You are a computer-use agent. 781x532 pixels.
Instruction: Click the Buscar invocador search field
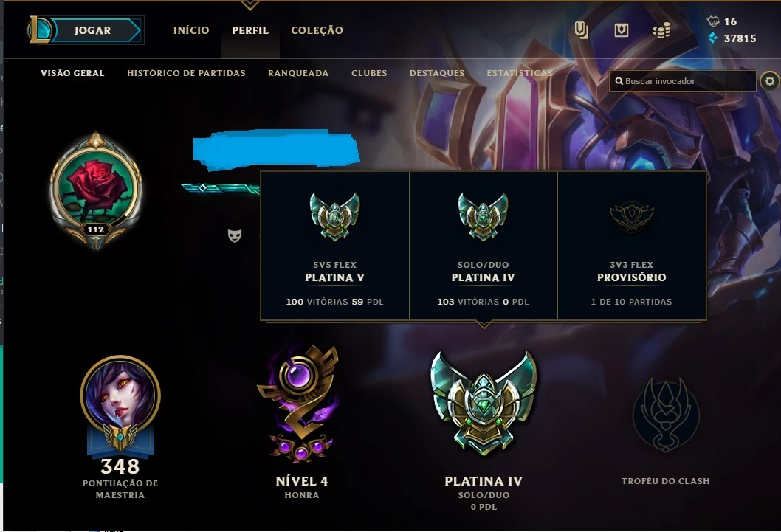click(x=682, y=81)
